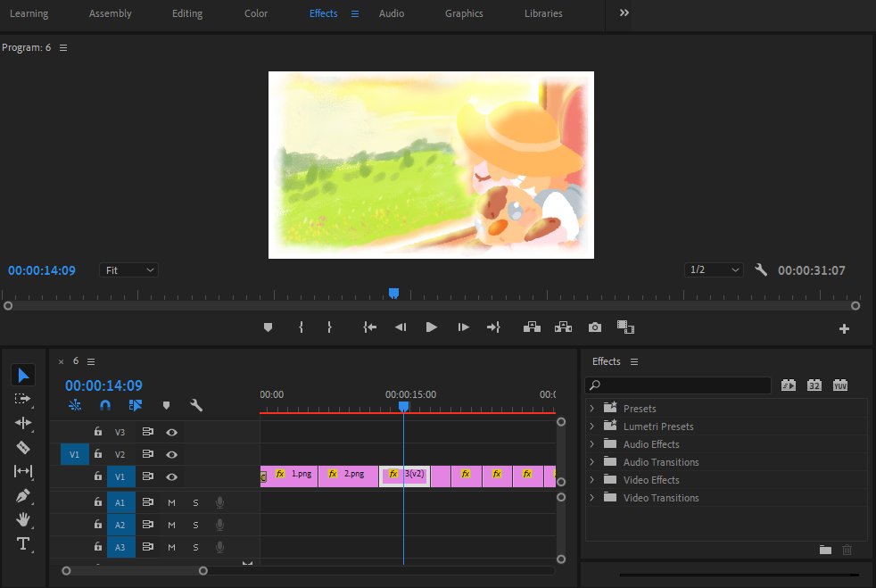Expand the Audio Effects folder
The height and width of the screenshot is (588, 876).
[591, 443]
